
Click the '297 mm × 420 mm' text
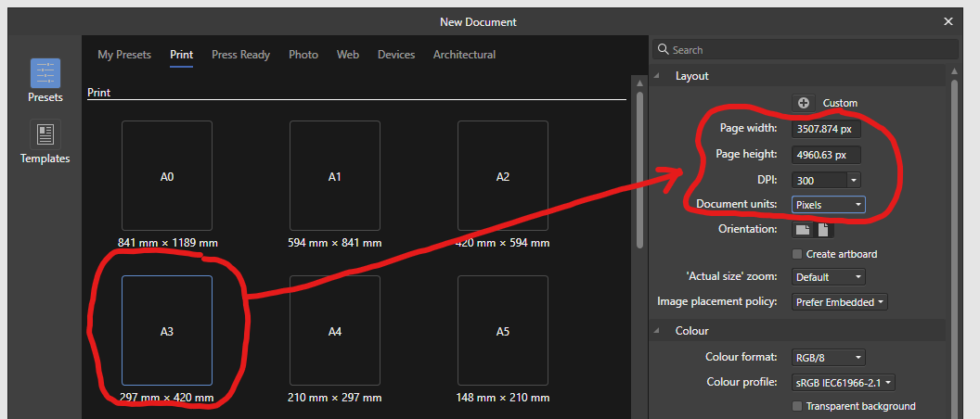click(x=167, y=398)
